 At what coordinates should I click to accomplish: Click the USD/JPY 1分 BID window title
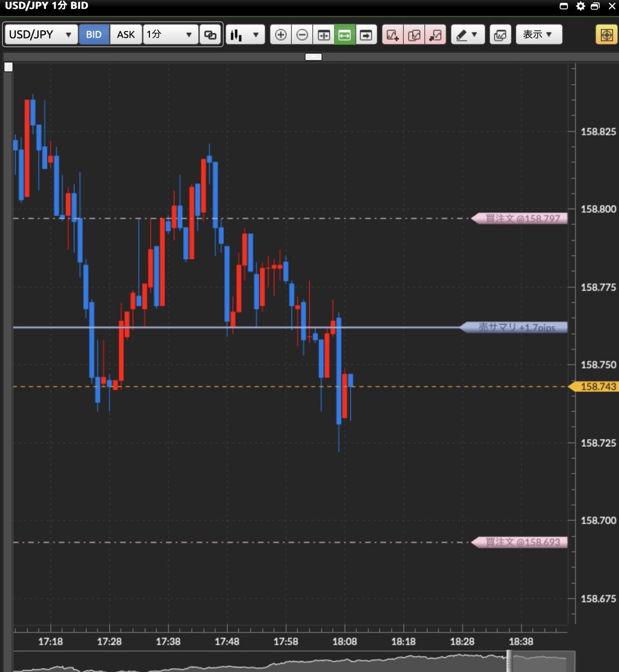click(46, 6)
